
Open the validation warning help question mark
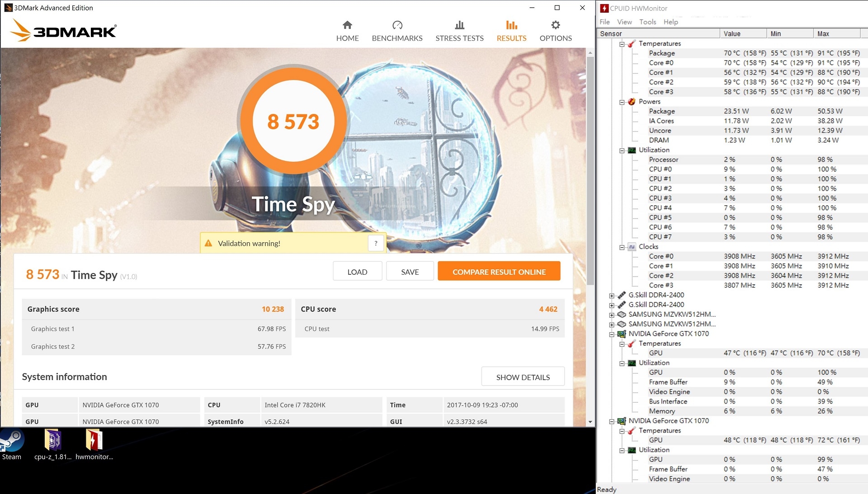[376, 243]
